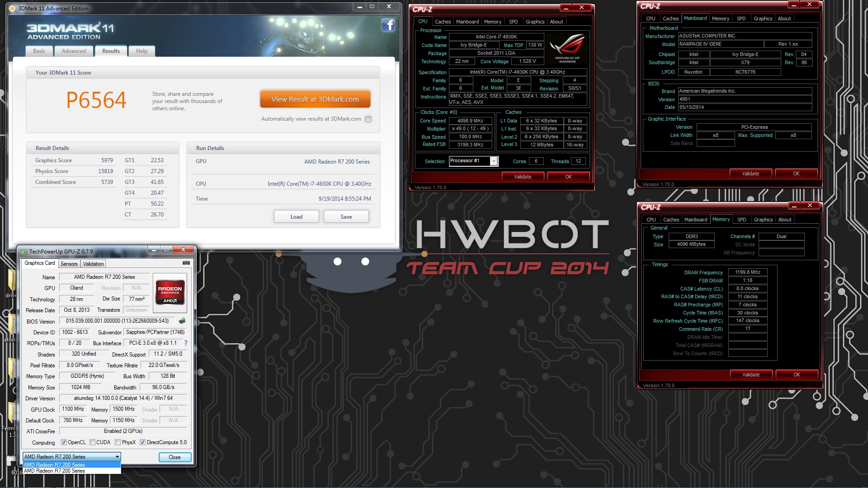This screenshot has width=868, height=488.
Task: Open the Validation tab in GPU-Z
Action: [94, 264]
